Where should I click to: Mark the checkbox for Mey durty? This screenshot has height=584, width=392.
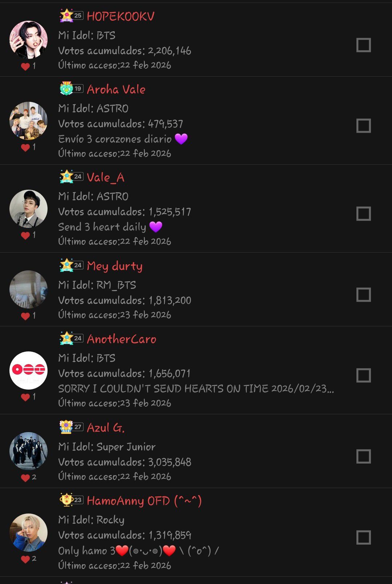coord(364,295)
